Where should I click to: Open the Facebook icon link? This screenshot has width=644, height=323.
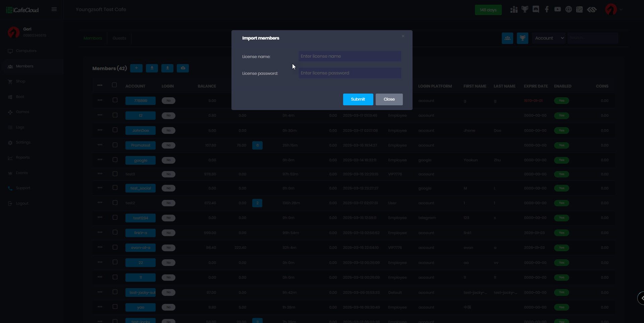(547, 9)
